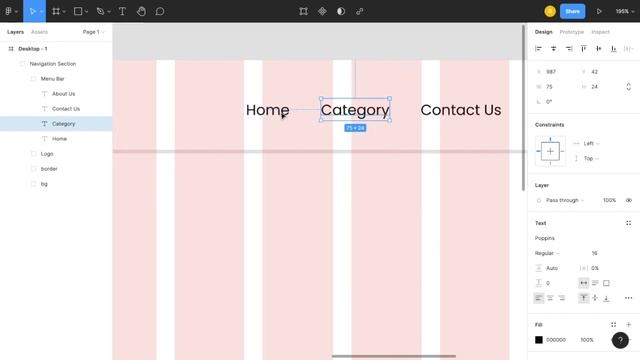This screenshot has height=360, width=640.
Task: Click Align bottom icon
Action: point(613,49)
